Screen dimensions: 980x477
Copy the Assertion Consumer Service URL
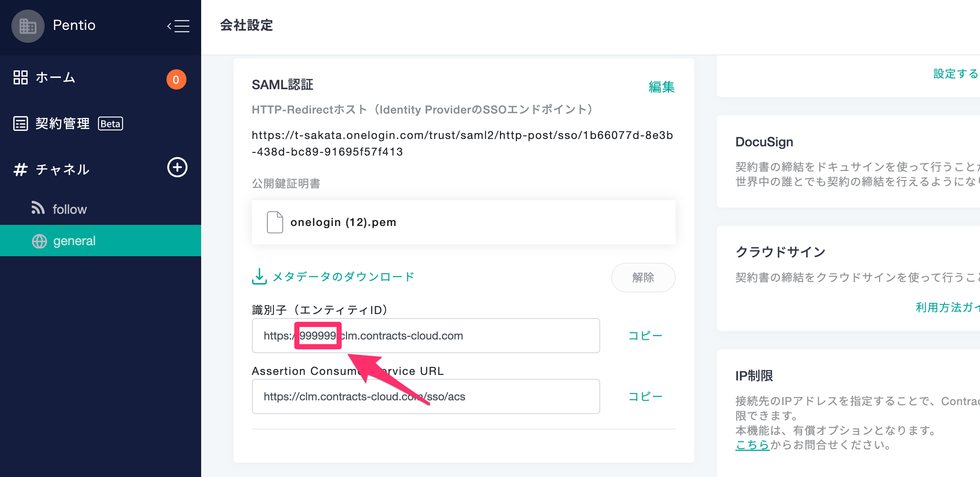click(x=645, y=396)
